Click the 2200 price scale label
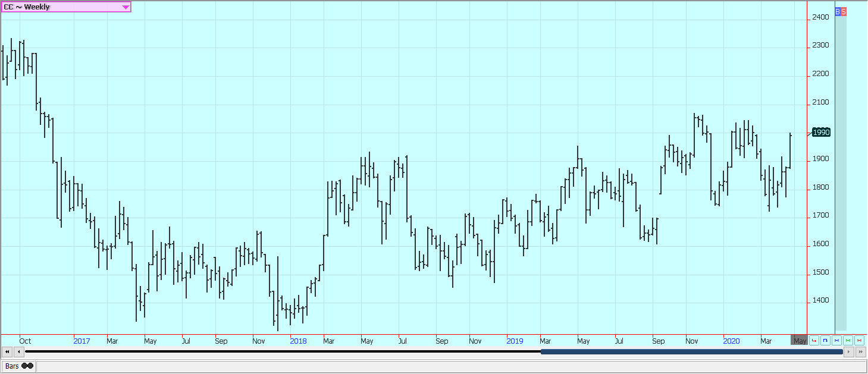 (x=820, y=74)
